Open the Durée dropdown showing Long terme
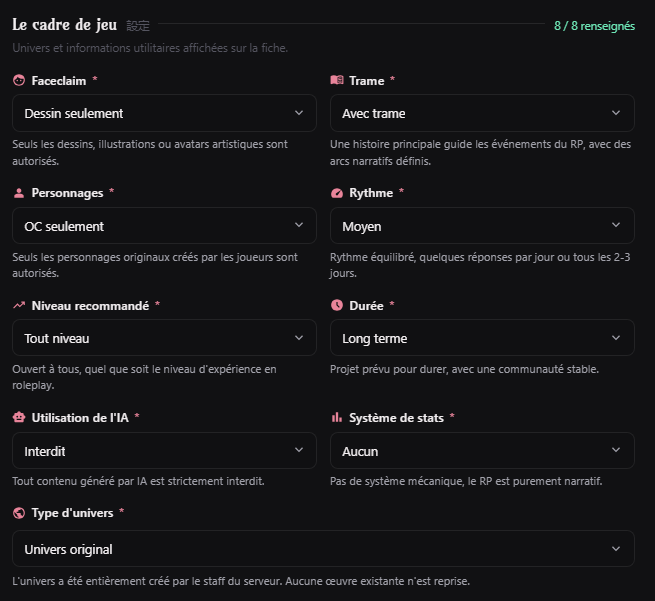The image size is (655, 601). pyautogui.click(x=482, y=338)
